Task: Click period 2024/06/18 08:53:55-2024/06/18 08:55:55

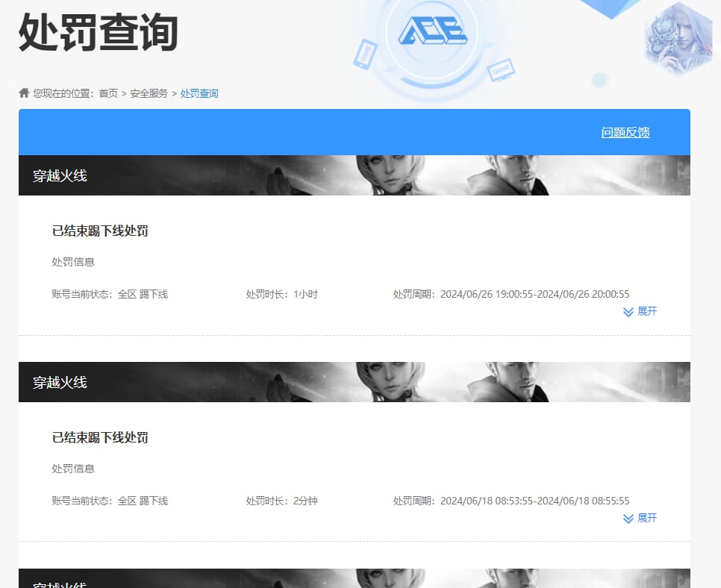Action: coord(534,501)
